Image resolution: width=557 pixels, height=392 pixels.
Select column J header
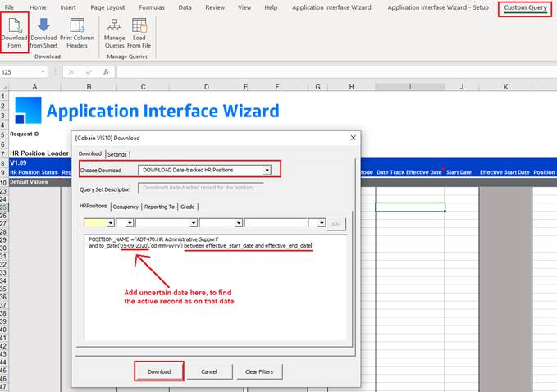click(462, 87)
